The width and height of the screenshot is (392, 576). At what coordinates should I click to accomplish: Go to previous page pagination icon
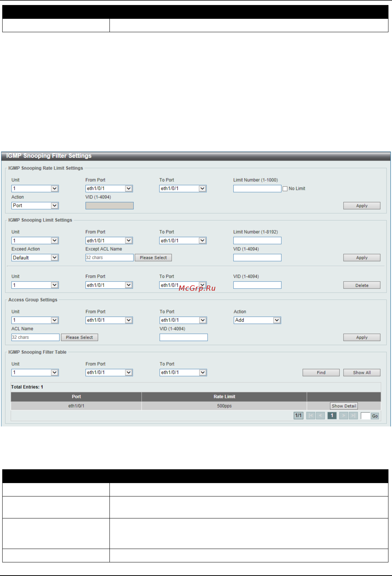coord(320,416)
